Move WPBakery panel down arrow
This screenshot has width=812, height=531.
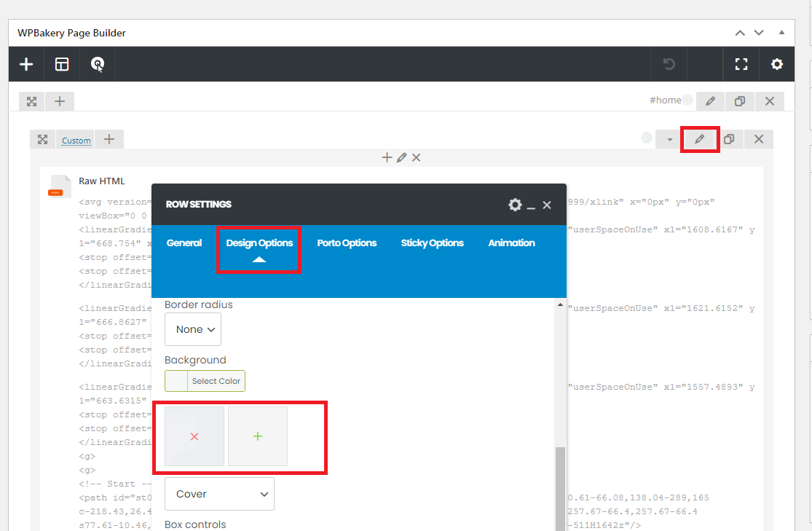(x=759, y=33)
